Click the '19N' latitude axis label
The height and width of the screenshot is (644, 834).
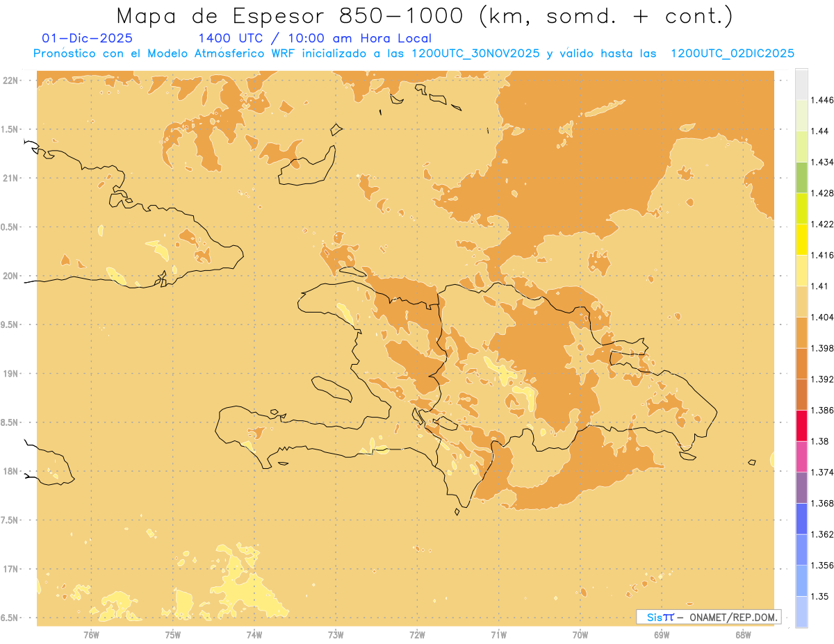click(x=10, y=374)
